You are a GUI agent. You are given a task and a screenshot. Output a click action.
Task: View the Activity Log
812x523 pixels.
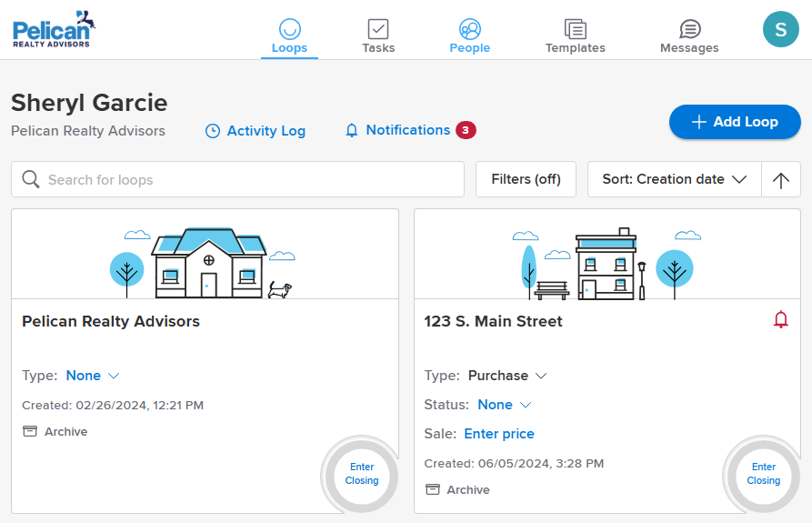pyautogui.click(x=256, y=131)
